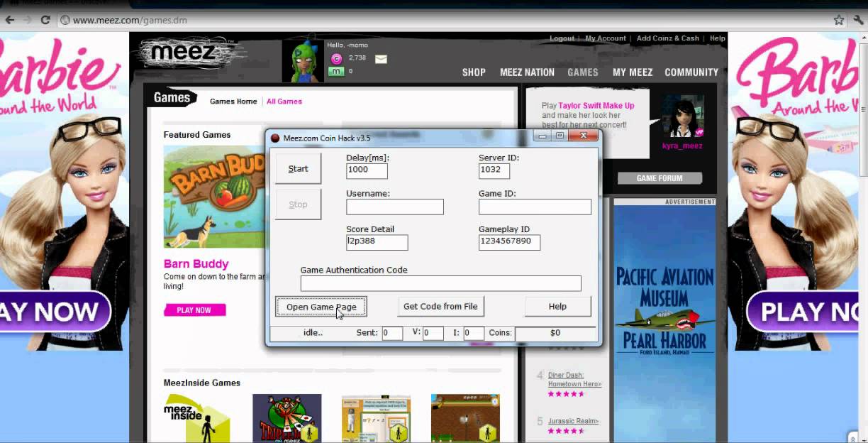Image resolution: width=868 pixels, height=443 pixels.
Task: Click the idle.. status text
Action: coord(313,333)
